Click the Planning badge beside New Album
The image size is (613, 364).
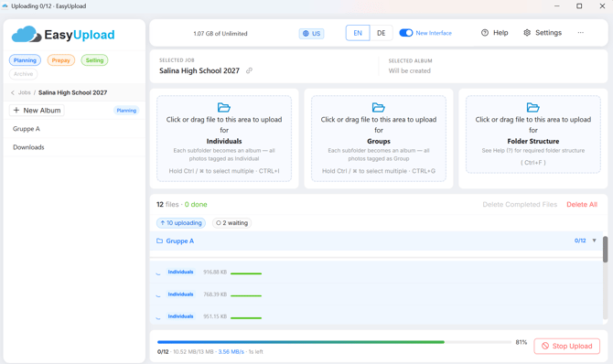point(126,111)
